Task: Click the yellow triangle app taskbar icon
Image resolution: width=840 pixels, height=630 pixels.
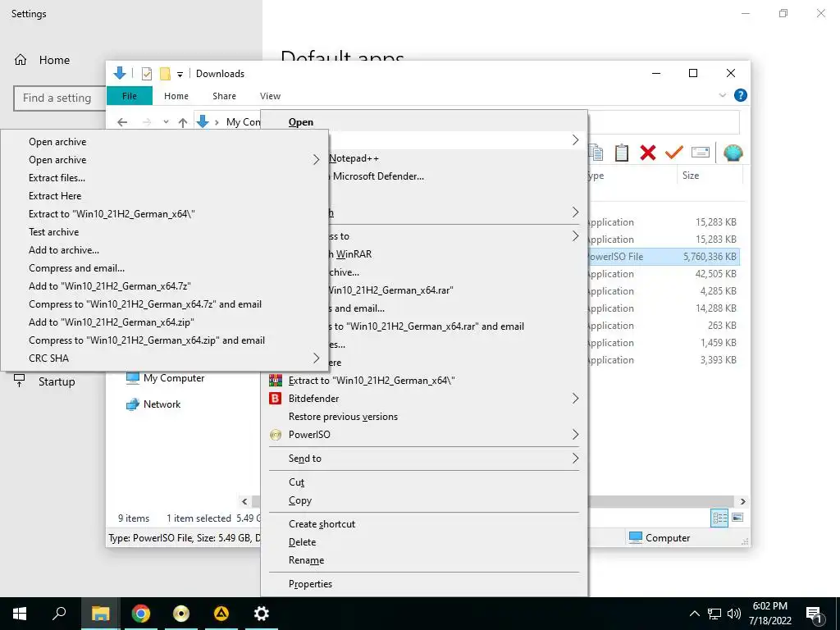Action: pos(221,614)
